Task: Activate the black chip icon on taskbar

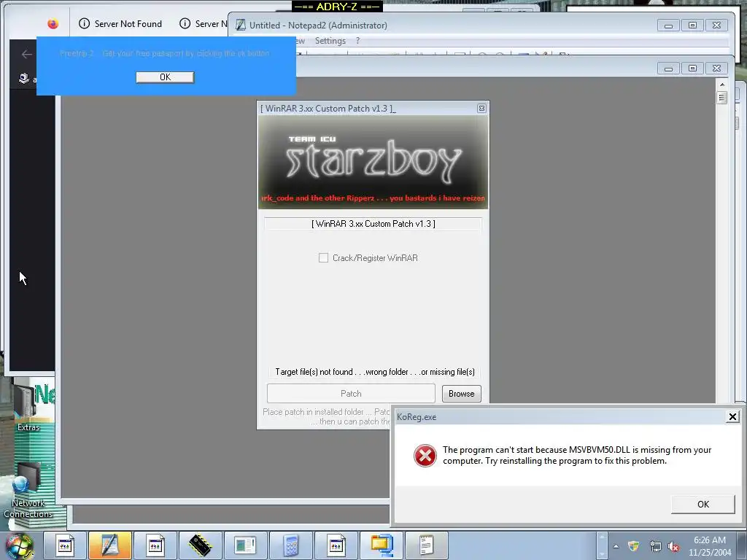Action: [x=200, y=545]
